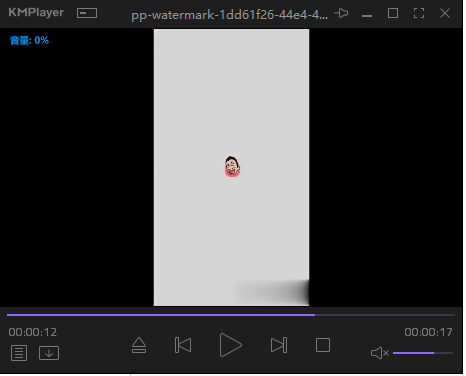This screenshot has width=466, height=376.
Task: Pin the window on top
Action: 341,13
